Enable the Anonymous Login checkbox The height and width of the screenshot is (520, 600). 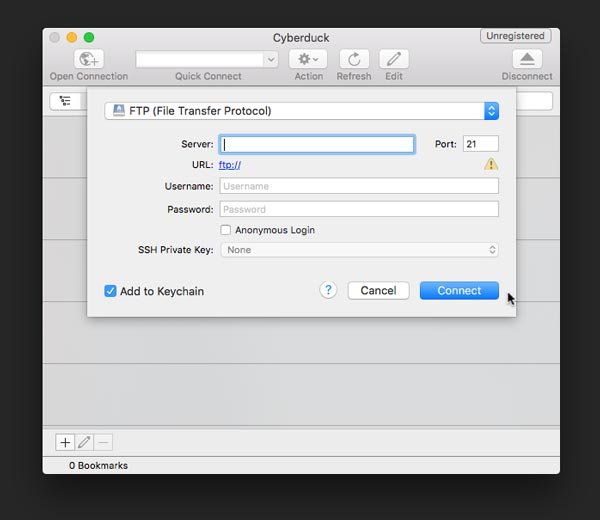[225, 230]
